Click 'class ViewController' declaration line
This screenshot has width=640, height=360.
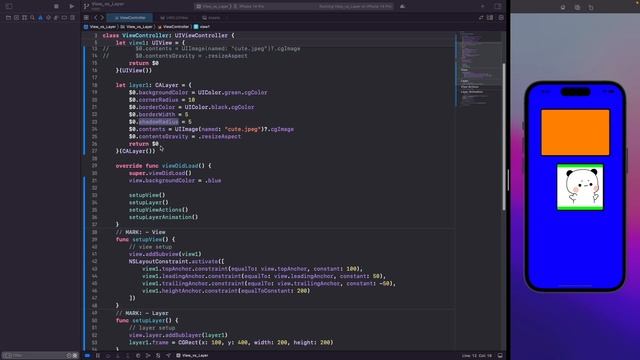click(168, 36)
